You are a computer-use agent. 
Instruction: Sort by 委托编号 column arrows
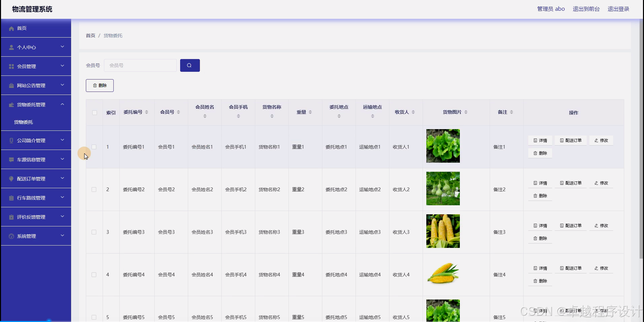[147, 112]
